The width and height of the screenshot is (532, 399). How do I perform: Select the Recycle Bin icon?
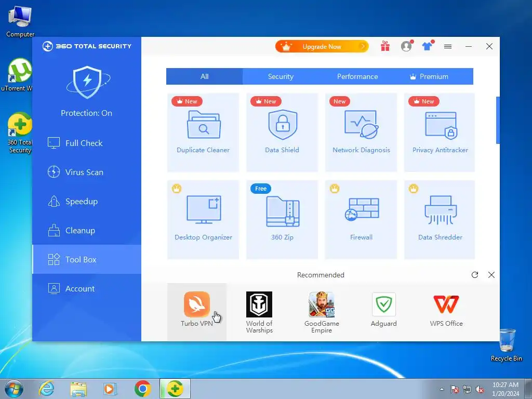tap(507, 345)
